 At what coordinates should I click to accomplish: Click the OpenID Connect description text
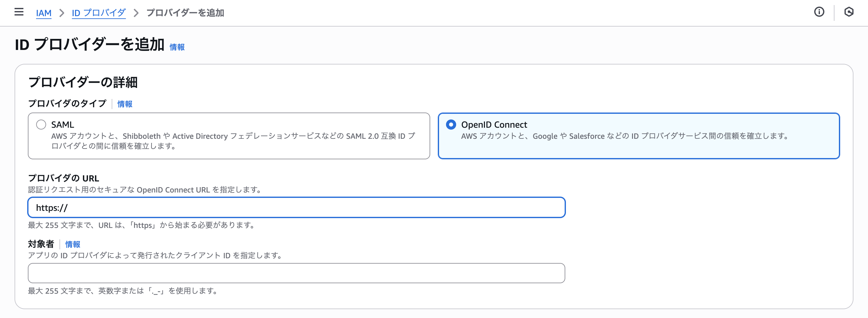tap(625, 136)
